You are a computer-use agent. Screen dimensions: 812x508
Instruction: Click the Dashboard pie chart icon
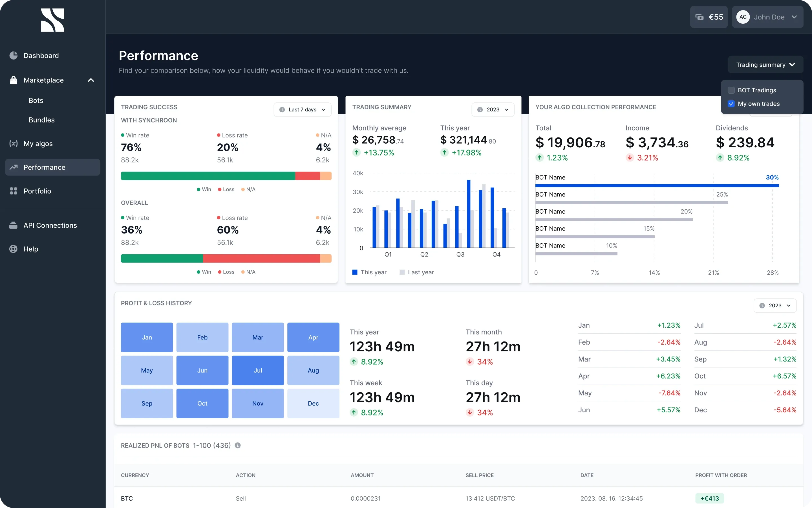click(14, 55)
